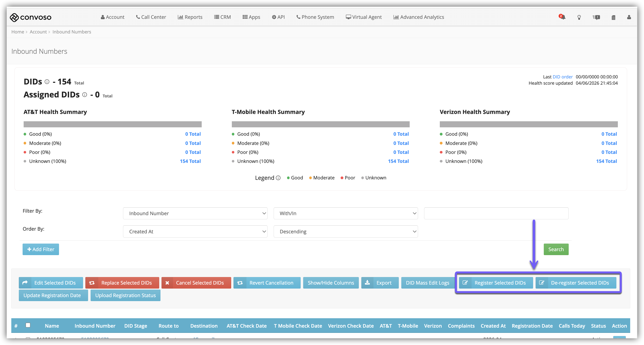Viewport: 644px width, 345px height.
Task: Open the Descending sort direction dropdown
Action: tap(345, 232)
